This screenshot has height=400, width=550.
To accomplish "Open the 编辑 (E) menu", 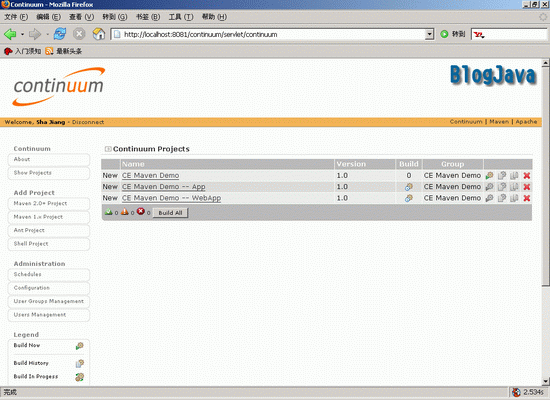I will coord(48,17).
